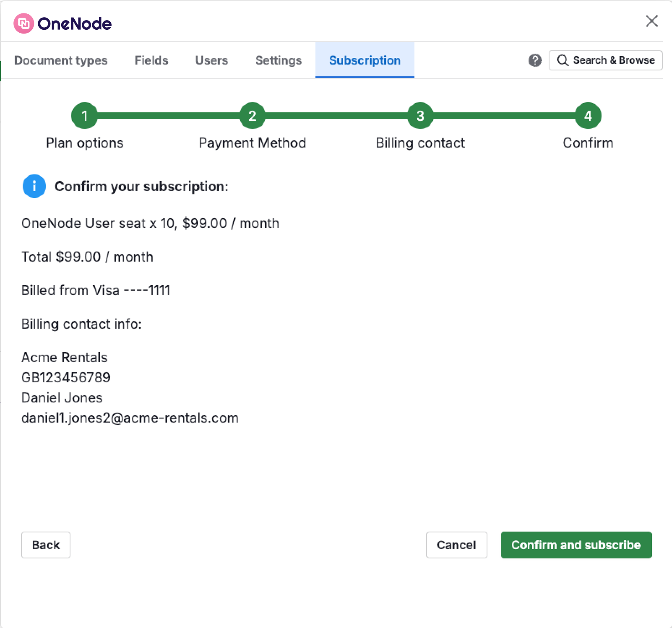Click the 'Acme Rentals' company name

point(64,358)
